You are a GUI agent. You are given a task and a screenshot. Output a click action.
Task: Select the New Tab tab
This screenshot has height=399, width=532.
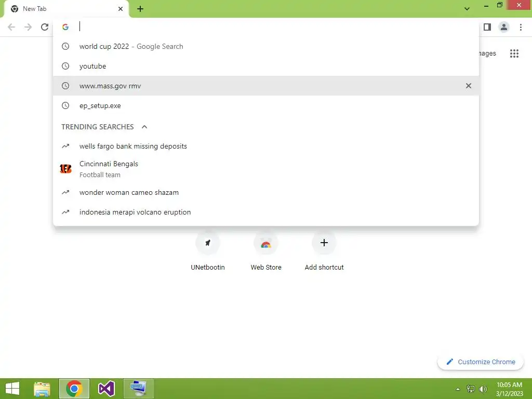click(66, 9)
